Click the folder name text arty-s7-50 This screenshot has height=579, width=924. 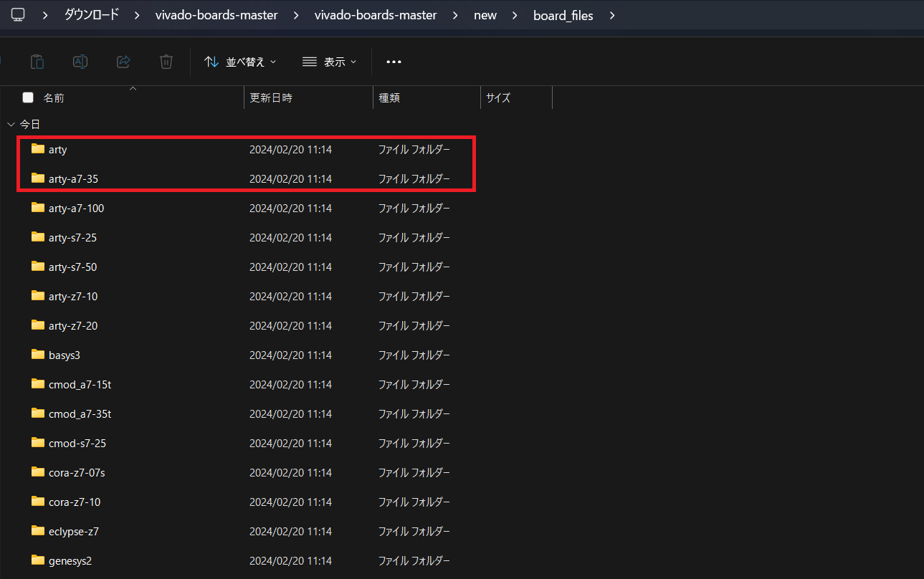pos(72,267)
